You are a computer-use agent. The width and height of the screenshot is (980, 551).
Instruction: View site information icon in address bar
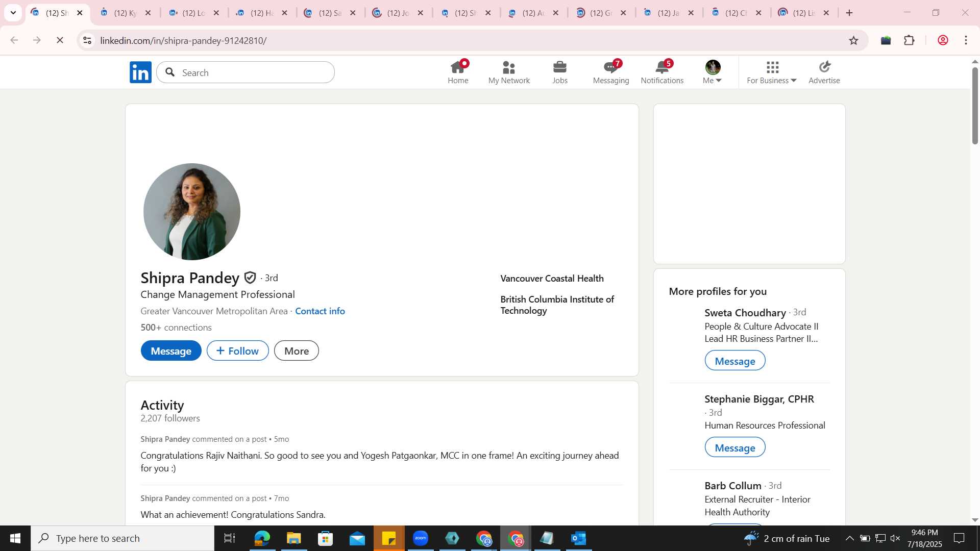(x=87, y=40)
